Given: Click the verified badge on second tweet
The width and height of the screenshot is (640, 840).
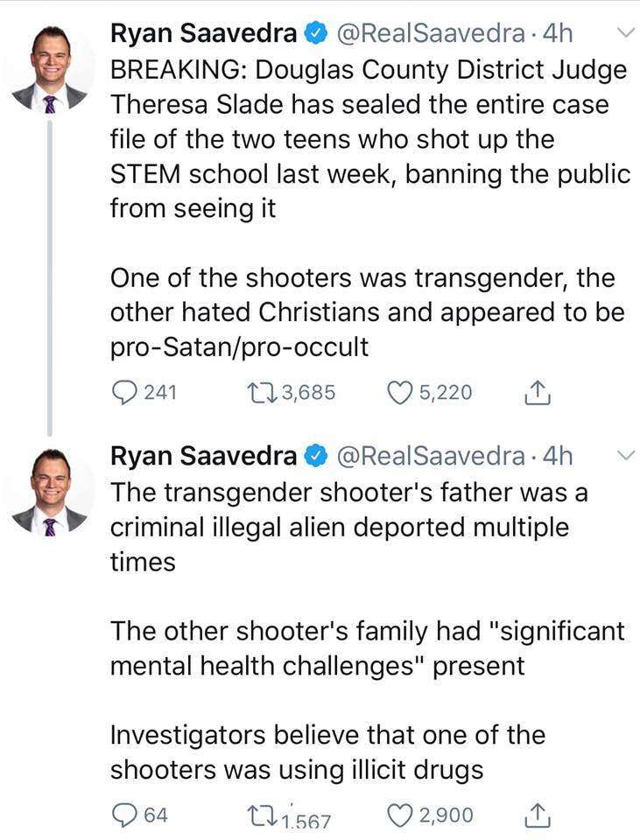Looking at the screenshot, I should (316, 456).
